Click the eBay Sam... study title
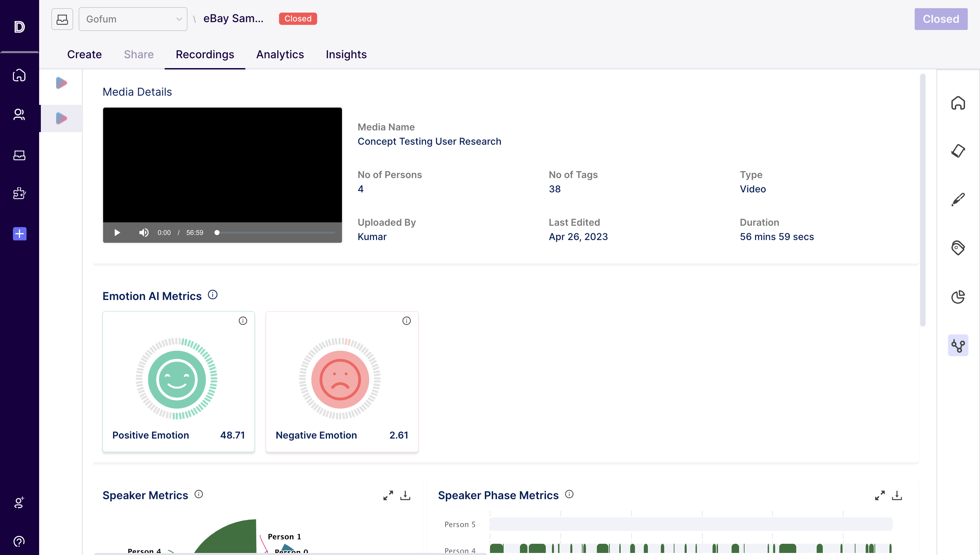The image size is (980, 555). (x=233, y=18)
